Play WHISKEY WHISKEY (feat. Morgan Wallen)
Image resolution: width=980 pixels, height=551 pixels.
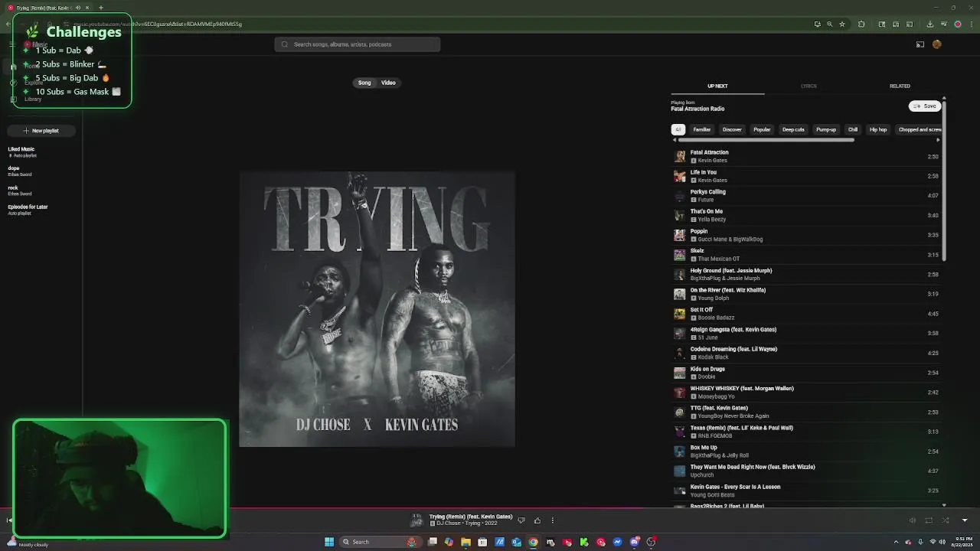pos(808,392)
